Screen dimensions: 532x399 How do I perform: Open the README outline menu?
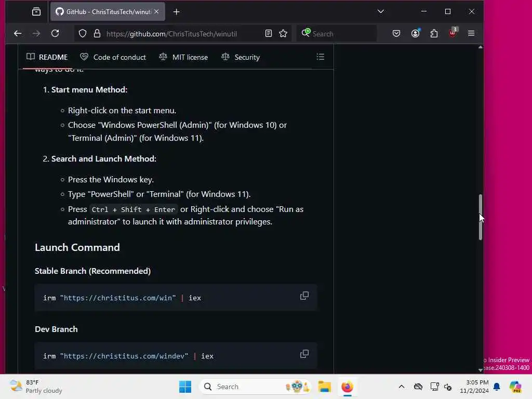(320, 57)
